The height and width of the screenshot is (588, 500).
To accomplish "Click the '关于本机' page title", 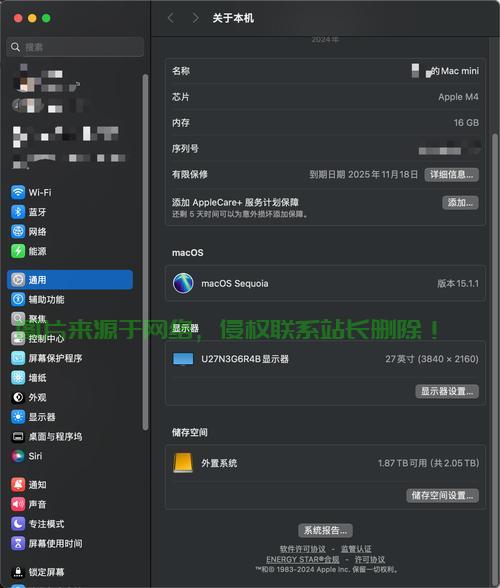I will point(233,18).
